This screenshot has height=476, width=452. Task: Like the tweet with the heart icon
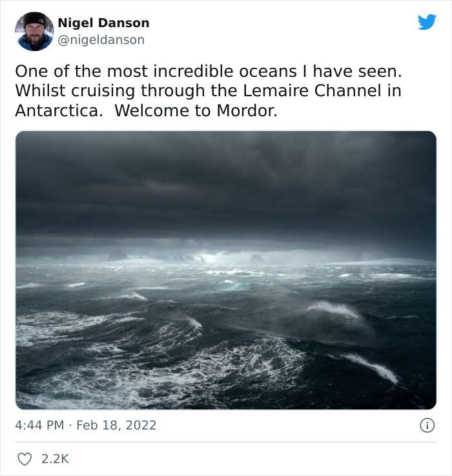pos(25,459)
